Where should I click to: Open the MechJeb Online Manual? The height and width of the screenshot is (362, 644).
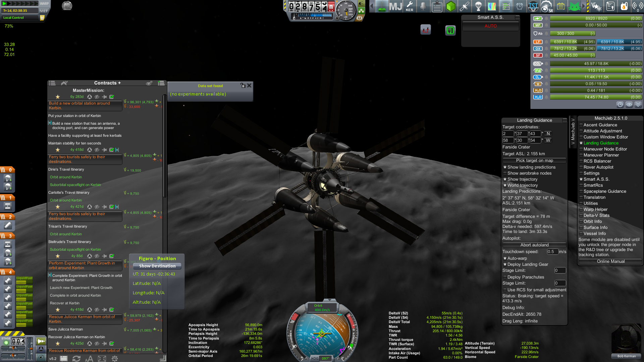click(610, 261)
